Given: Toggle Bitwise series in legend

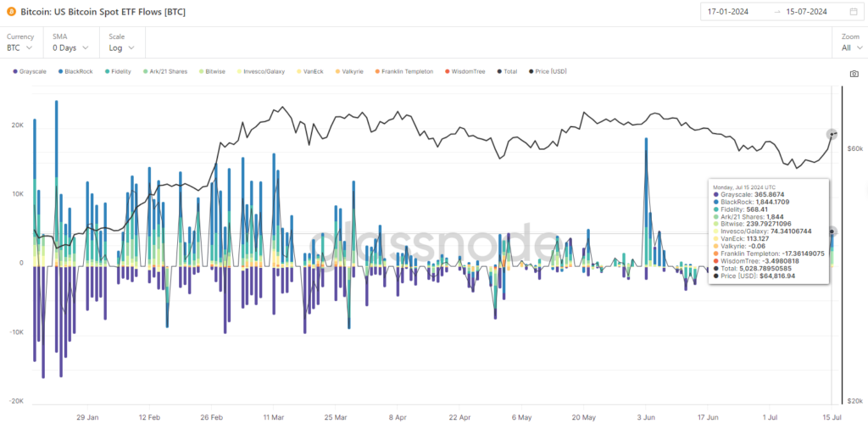Looking at the screenshot, I should 212,71.
